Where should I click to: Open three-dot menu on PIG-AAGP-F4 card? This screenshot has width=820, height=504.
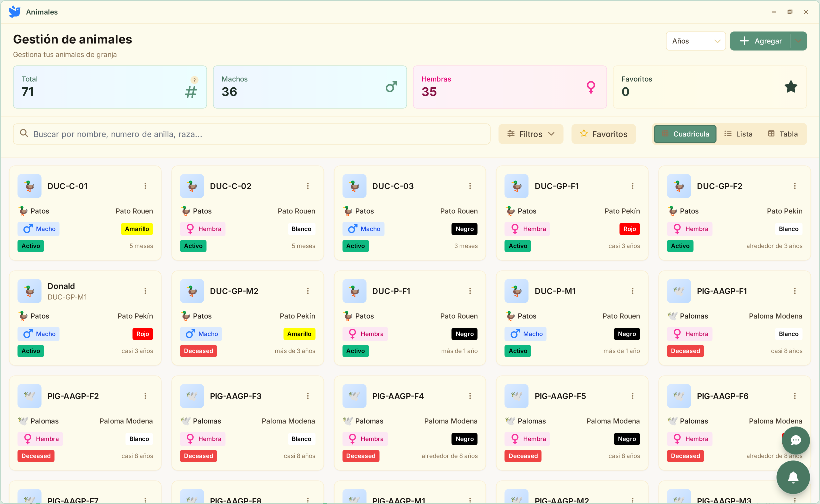[470, 396]
